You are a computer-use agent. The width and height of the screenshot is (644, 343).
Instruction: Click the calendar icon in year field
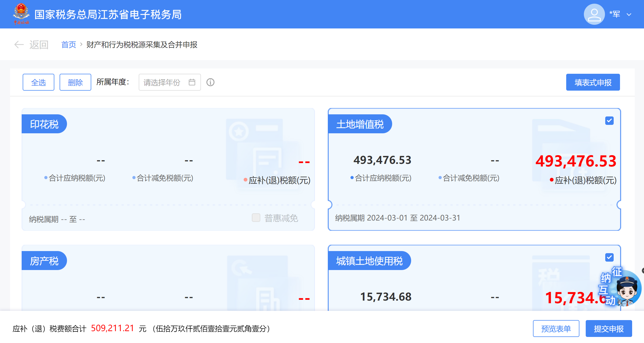tap(192, 82)
